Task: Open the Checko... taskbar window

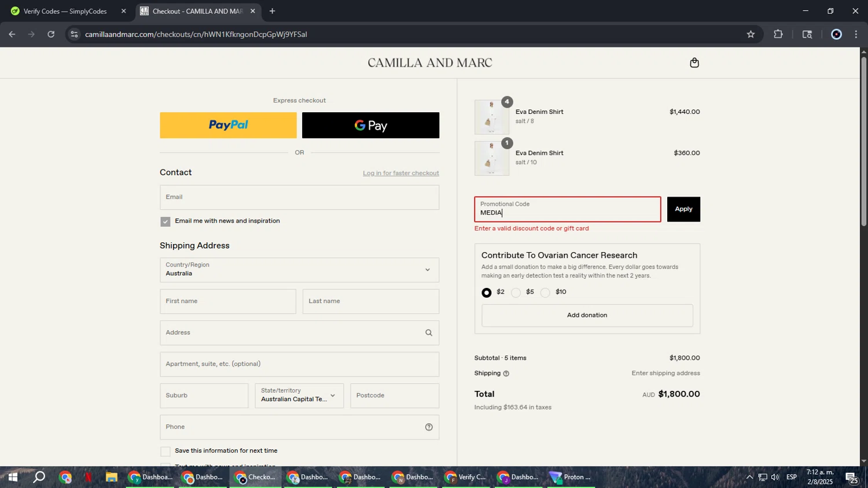Action: pyautogui.click(x=256, y=477)
